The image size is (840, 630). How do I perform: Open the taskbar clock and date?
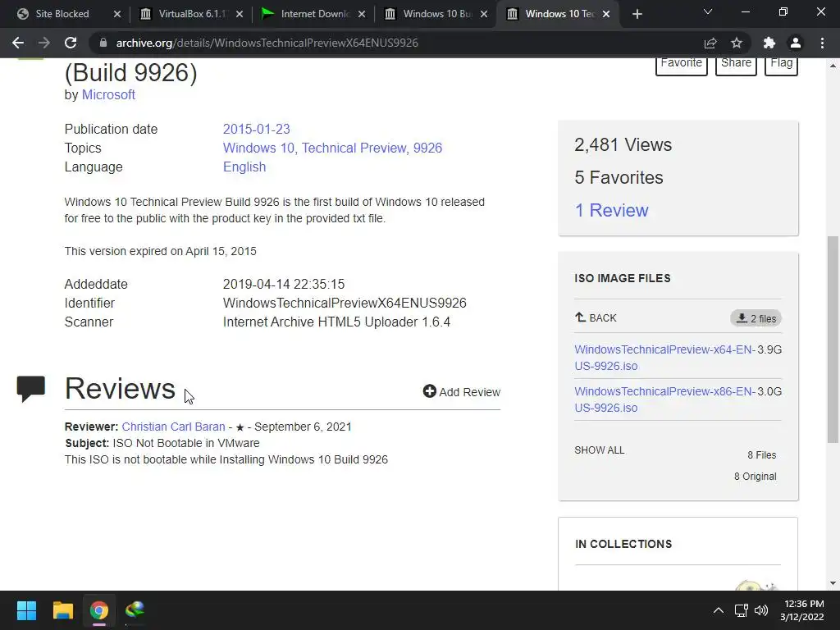coord(802,610)
